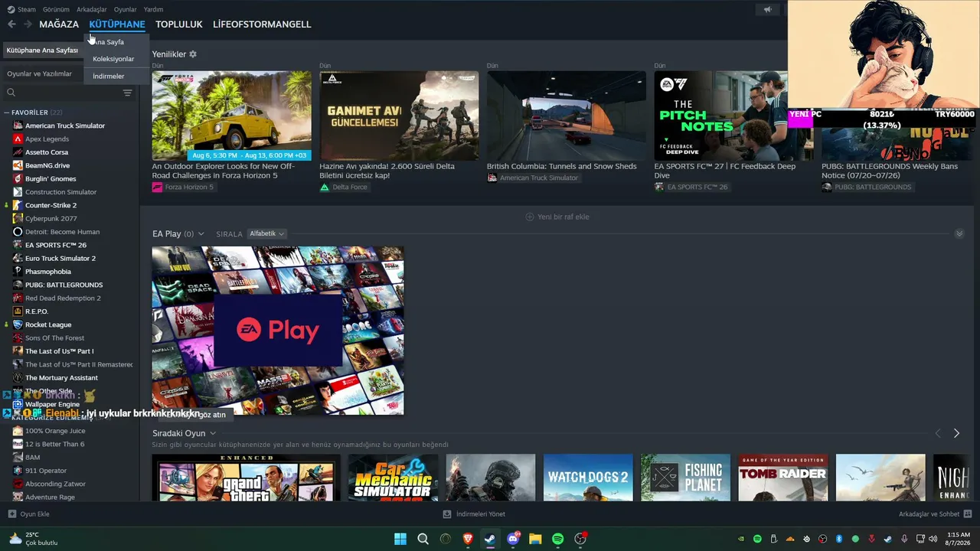Open İndirmeleri Yönet
This screenshot has height=551, width=980.
474,514
